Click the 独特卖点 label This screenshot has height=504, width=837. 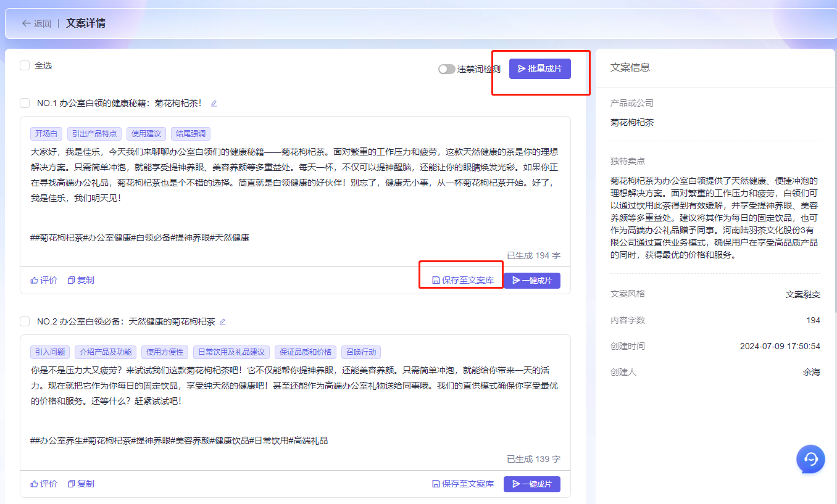(628, 161)
